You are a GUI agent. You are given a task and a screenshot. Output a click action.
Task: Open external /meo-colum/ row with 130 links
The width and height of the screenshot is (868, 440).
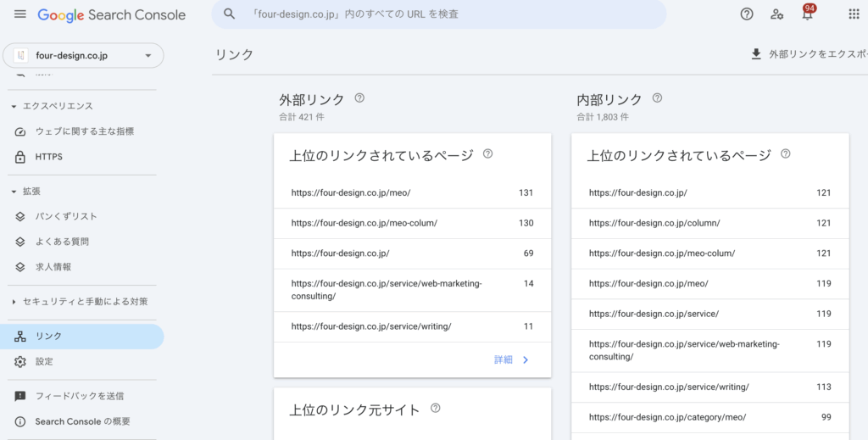tap(413, 223)
